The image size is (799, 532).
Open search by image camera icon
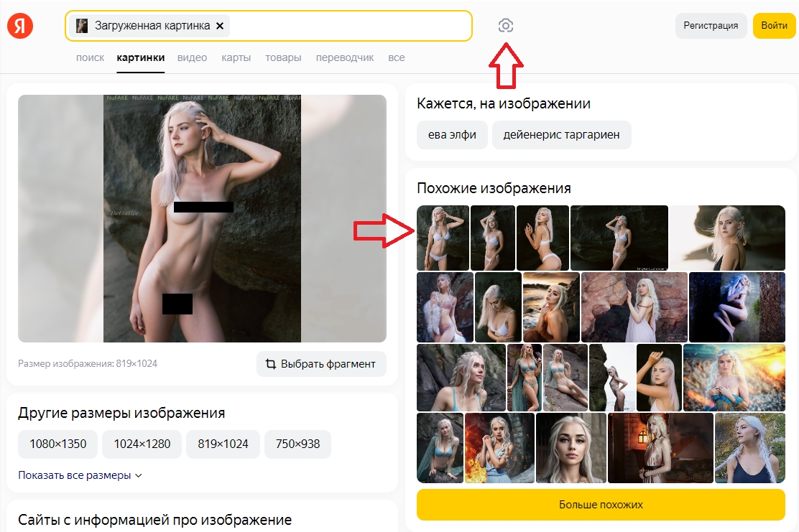tap(506, 25)
